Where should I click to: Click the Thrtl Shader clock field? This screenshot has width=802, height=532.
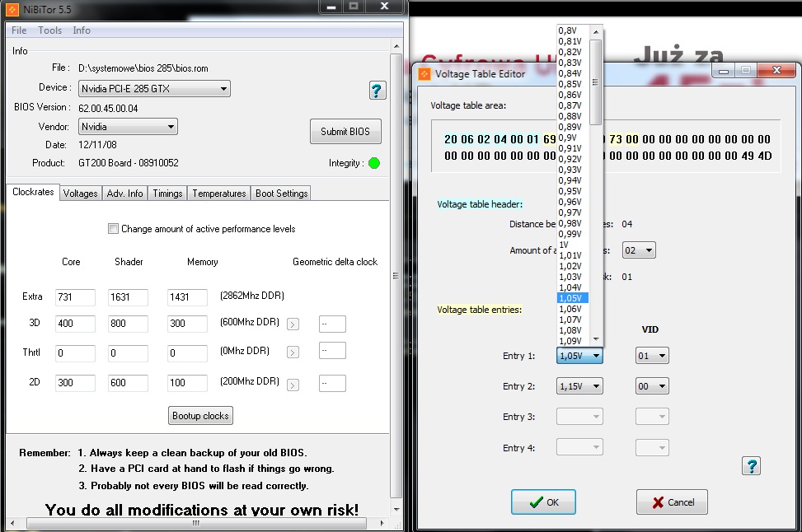pos(128,352)
